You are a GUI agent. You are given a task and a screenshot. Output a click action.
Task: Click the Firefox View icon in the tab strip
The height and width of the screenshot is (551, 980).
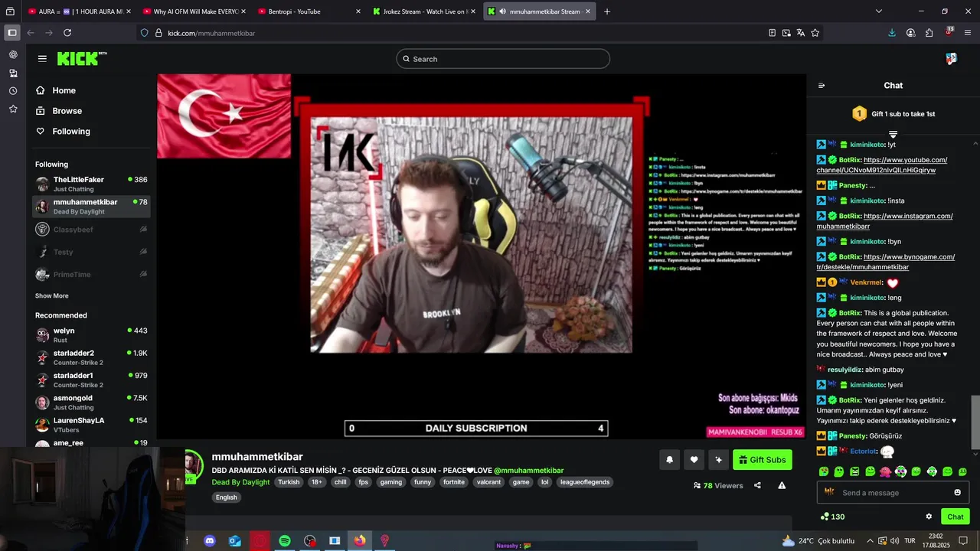click(x=10, y=11)
